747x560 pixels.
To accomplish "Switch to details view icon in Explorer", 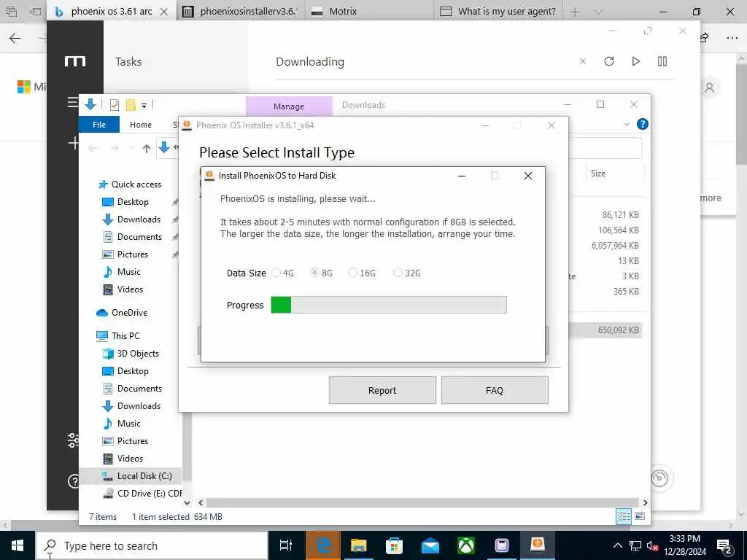I will pyautogui.click(x=624, y=517).
